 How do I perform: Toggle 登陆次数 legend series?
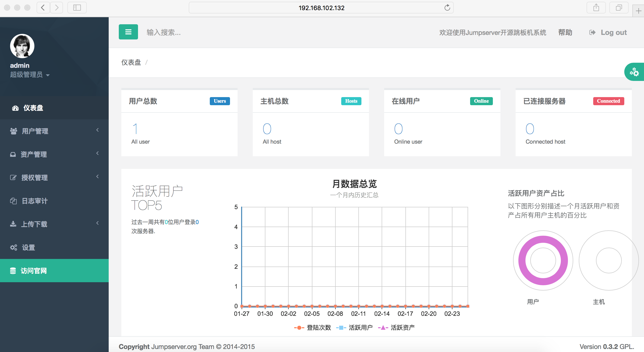[x=313, y=327]
